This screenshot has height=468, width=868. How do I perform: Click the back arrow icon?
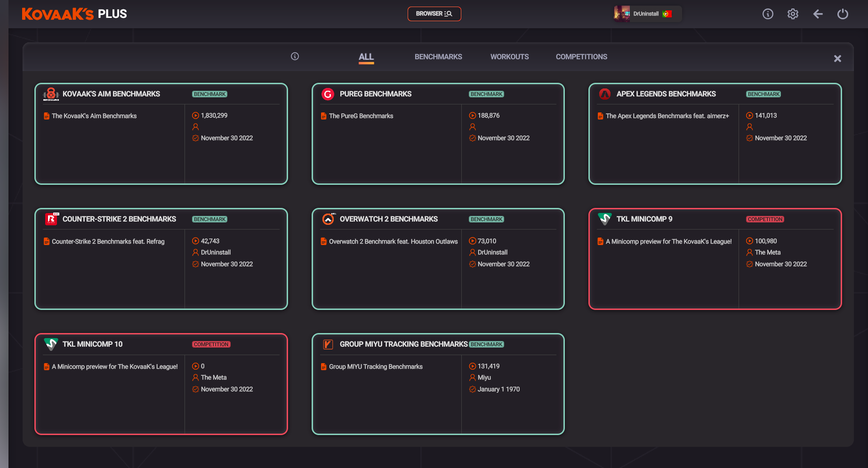(x=818, y=14)
